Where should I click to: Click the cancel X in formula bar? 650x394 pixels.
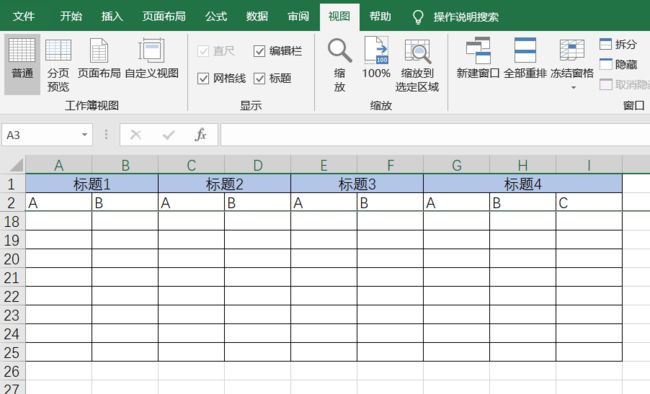pos(136,135)
